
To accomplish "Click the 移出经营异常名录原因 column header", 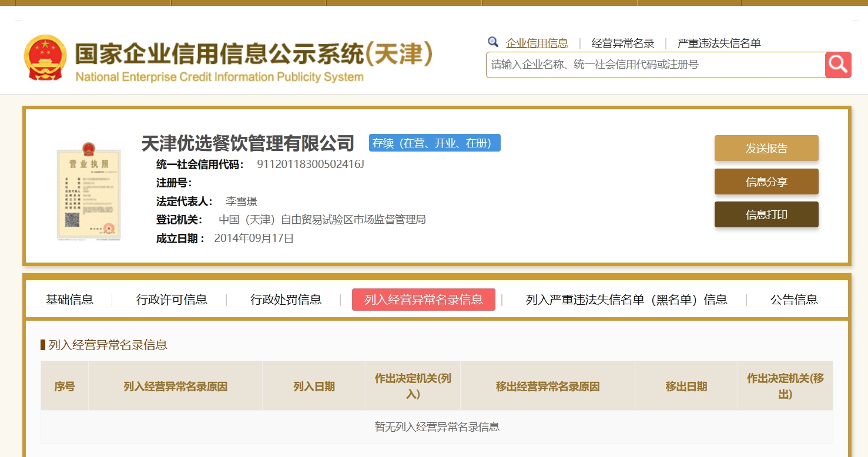I will point(548,386).
